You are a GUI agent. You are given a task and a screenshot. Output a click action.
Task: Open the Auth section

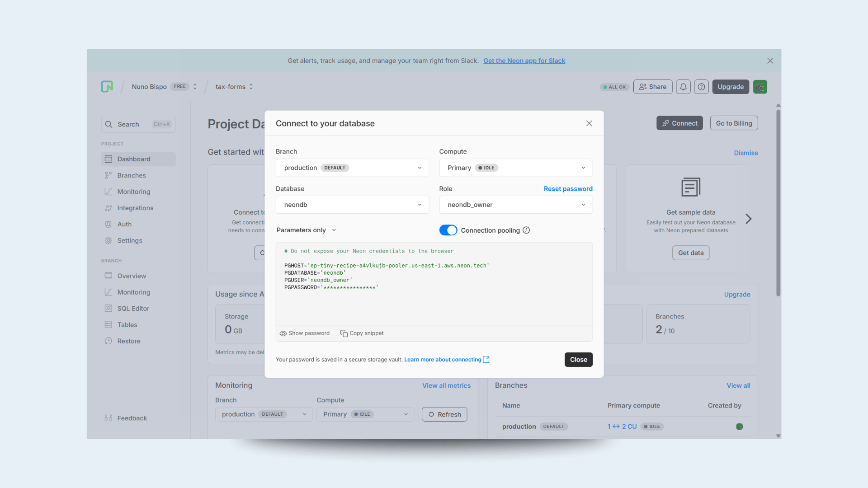point(124,224)
